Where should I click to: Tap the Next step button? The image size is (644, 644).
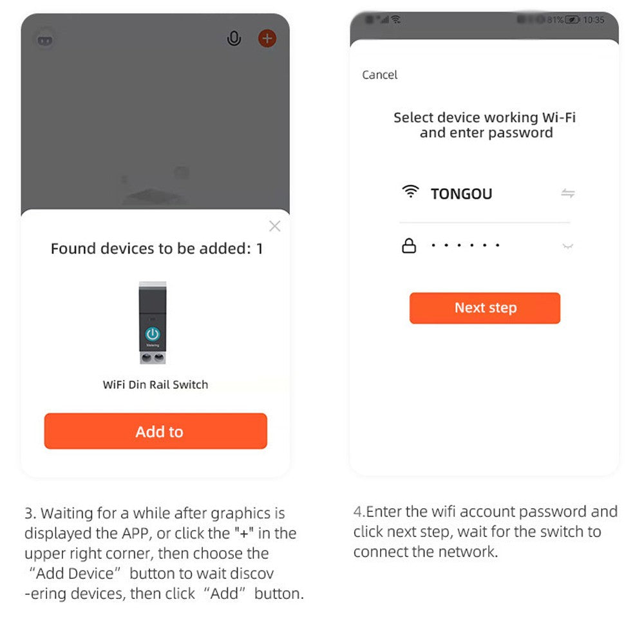coord(485,308)
